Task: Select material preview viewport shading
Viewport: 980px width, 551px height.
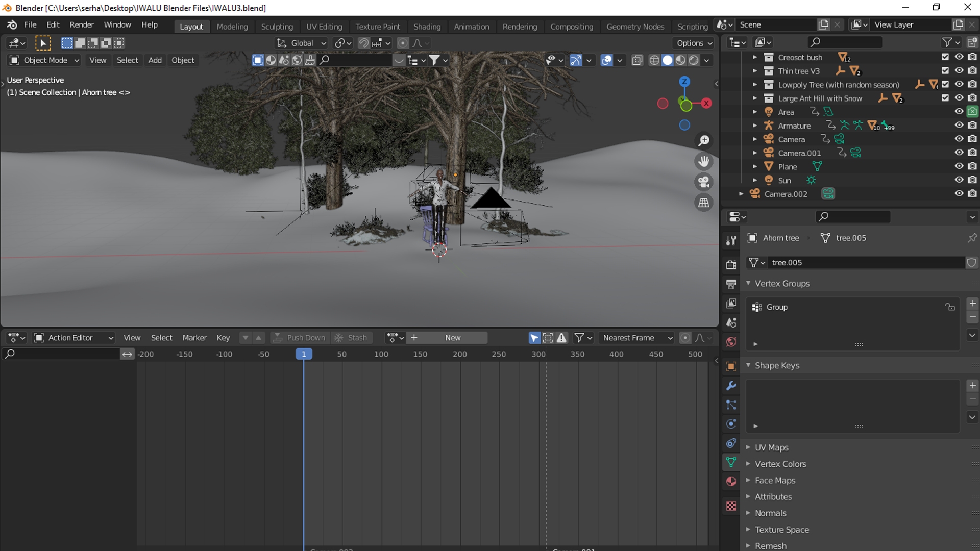Action: point(680,60)
